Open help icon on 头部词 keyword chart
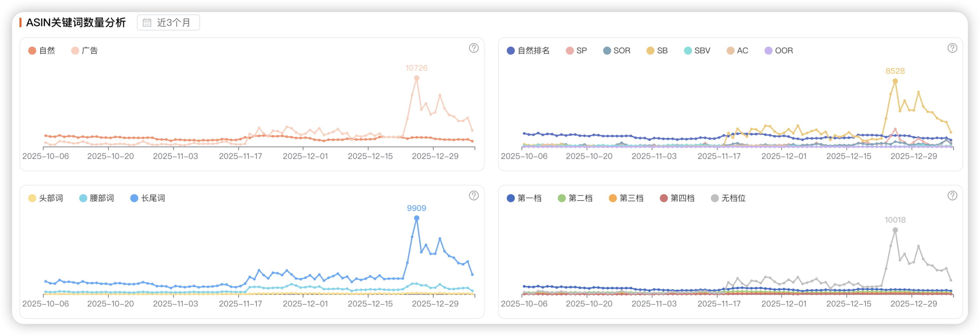Image resolution: width=980 pixels, height=336 pixels. click(474, 196)
